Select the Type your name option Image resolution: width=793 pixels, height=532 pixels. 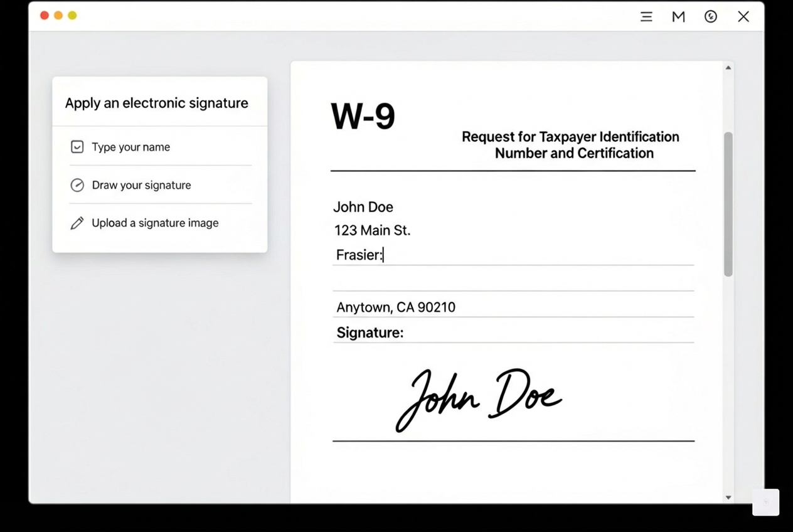(130, 147)
